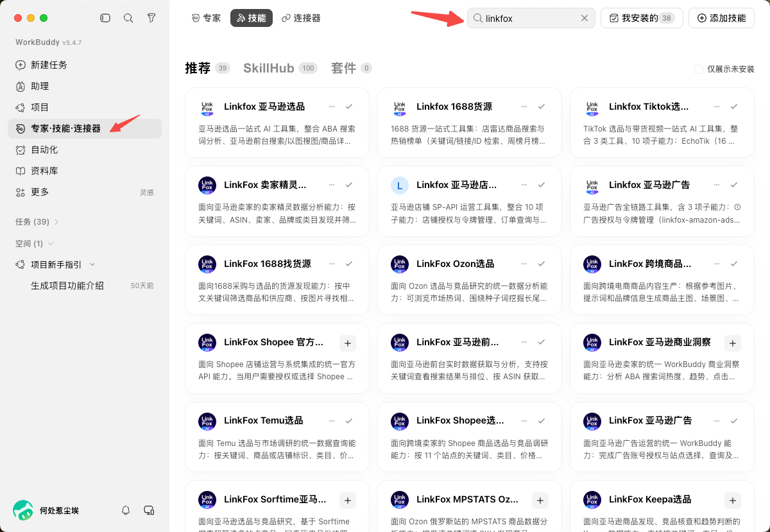Select the 套件 category tab
Viewport: 770px width, 532px height.
[352, 68]
